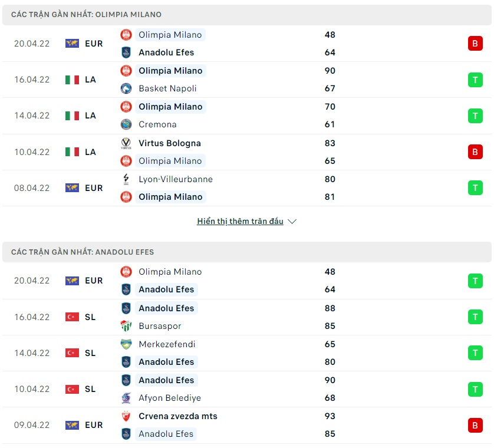The height and width of the screenshot is (448, 494).
Task: Click green T badge for Lyon-Villeurbanne match
Action: click(x=475, y=188)
